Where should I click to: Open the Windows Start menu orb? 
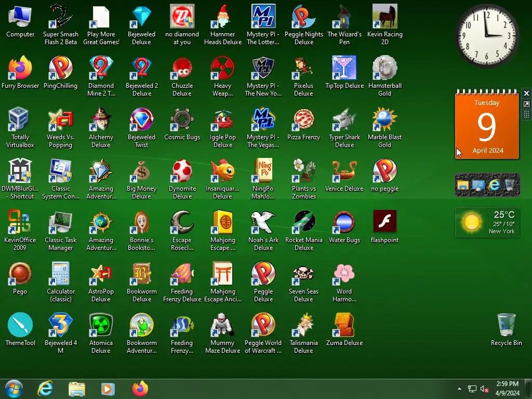(14, 389)
